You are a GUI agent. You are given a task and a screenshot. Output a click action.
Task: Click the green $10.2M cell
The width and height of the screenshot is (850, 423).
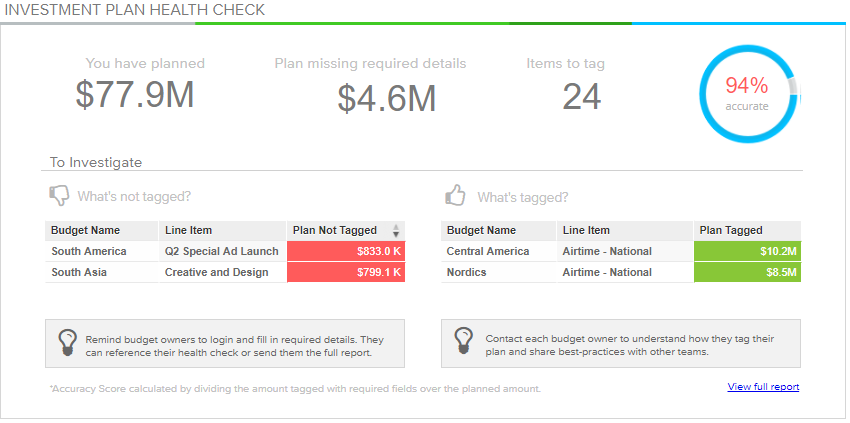click(747, 251)
